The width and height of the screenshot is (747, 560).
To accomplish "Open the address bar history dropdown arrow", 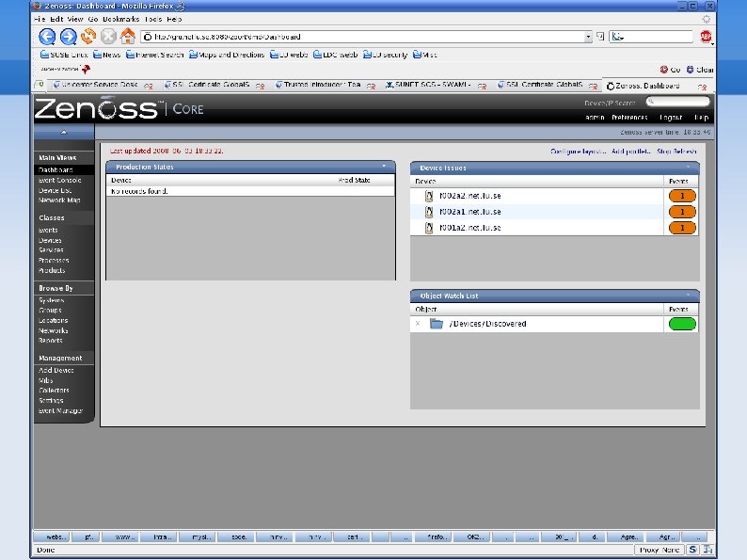I will point(588,37).
